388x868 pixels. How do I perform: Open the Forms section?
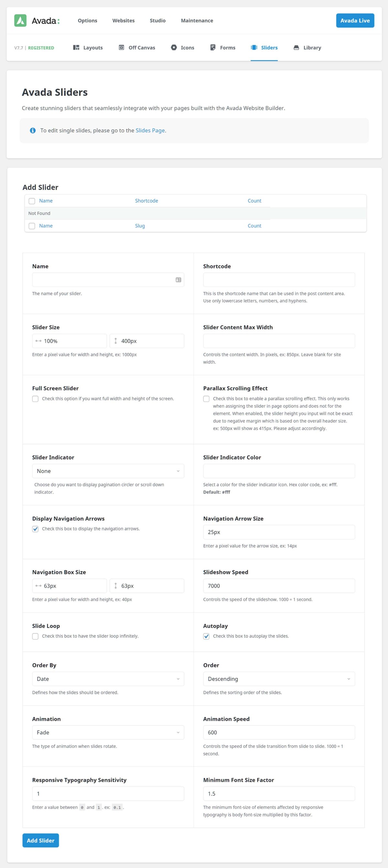[212, 48]
